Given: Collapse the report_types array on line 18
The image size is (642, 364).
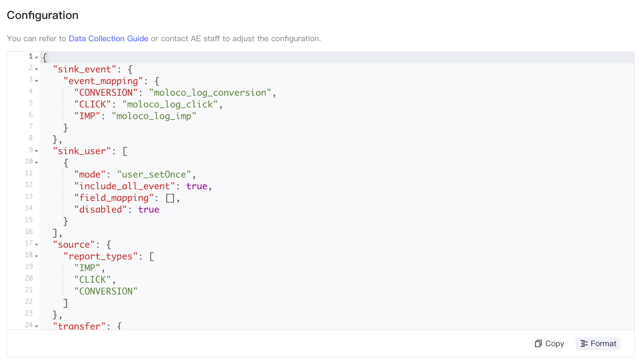Looking at the screenshot, I should [x=36, y=256].
